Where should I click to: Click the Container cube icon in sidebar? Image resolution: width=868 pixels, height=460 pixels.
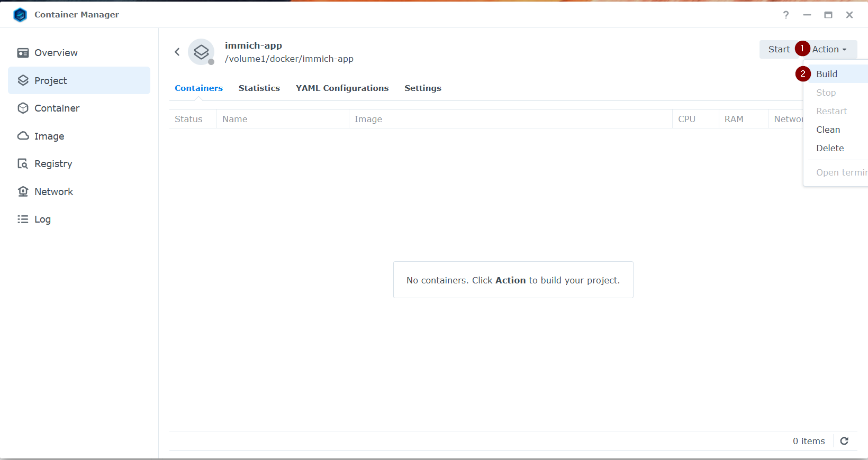pyautogui.click(x=23, y=108)
